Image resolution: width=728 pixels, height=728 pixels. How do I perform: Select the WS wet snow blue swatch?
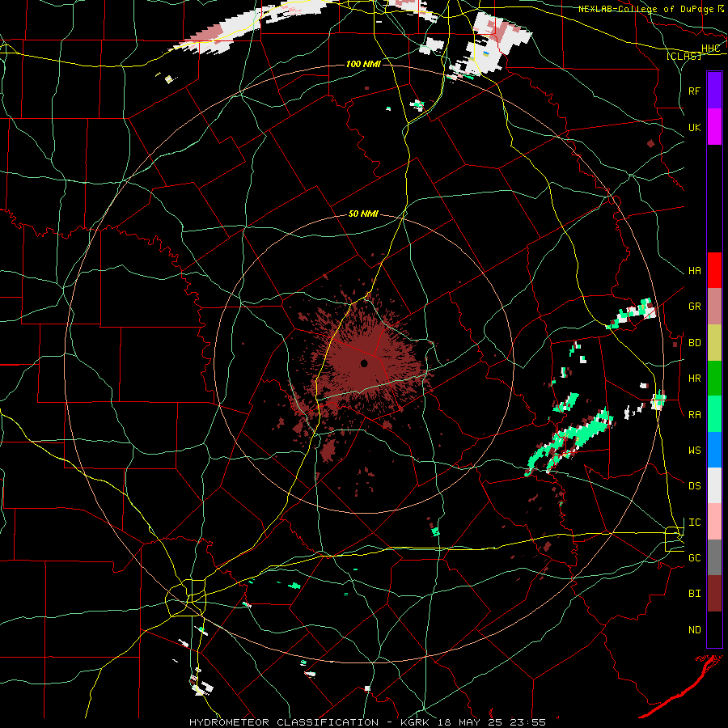pos(714,450)
